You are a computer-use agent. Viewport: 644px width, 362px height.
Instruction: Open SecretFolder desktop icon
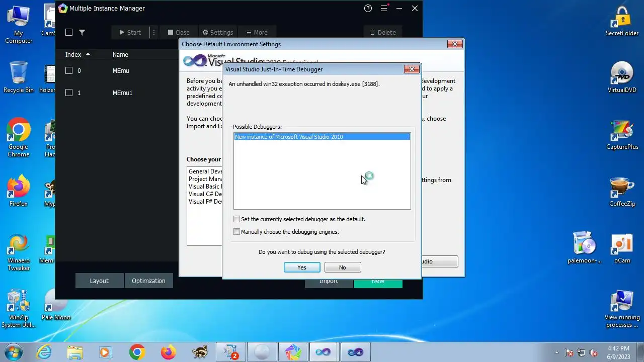click(x=622, y=21)
